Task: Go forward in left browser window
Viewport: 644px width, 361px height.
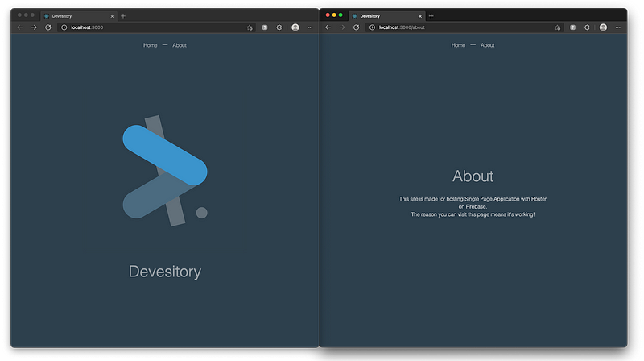Action: (x=34, y=27)
